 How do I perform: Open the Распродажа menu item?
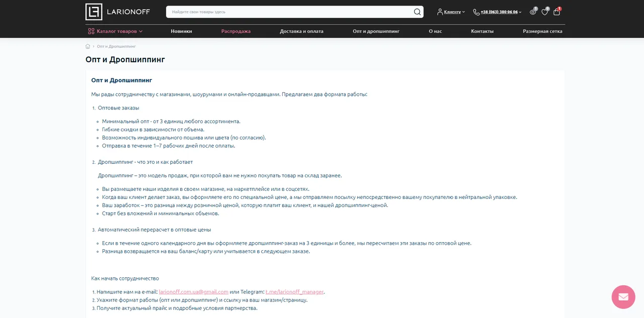236,31
